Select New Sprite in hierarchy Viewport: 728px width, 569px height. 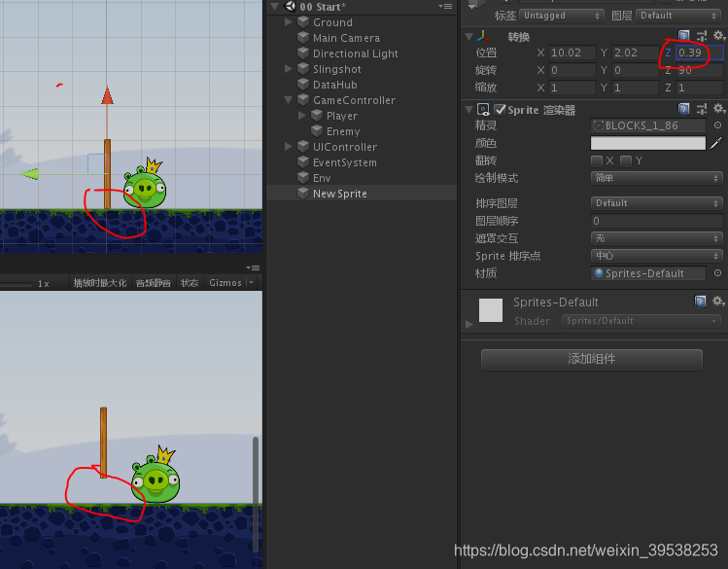click(340, 194)
